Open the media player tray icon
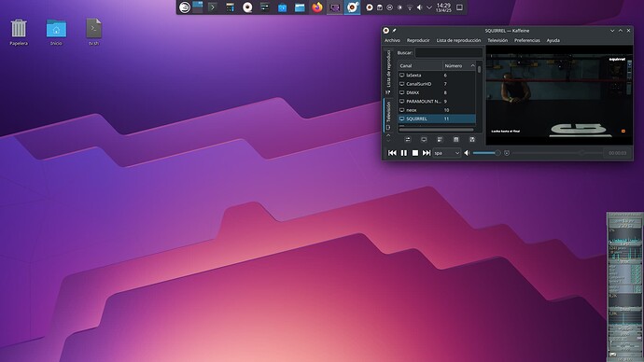Image resolution: width=644 pixels, height=362 pixels. coord(390,7)
